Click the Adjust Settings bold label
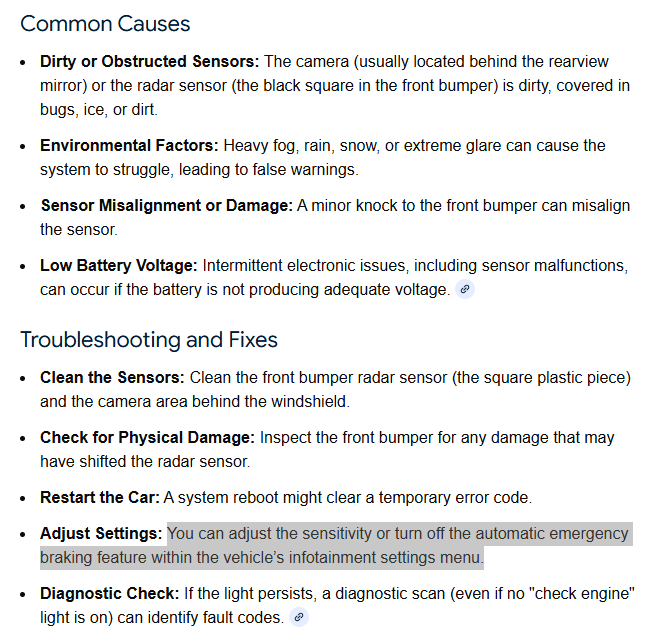The width and height of the screenshot is (670, 638). [101, 534]
